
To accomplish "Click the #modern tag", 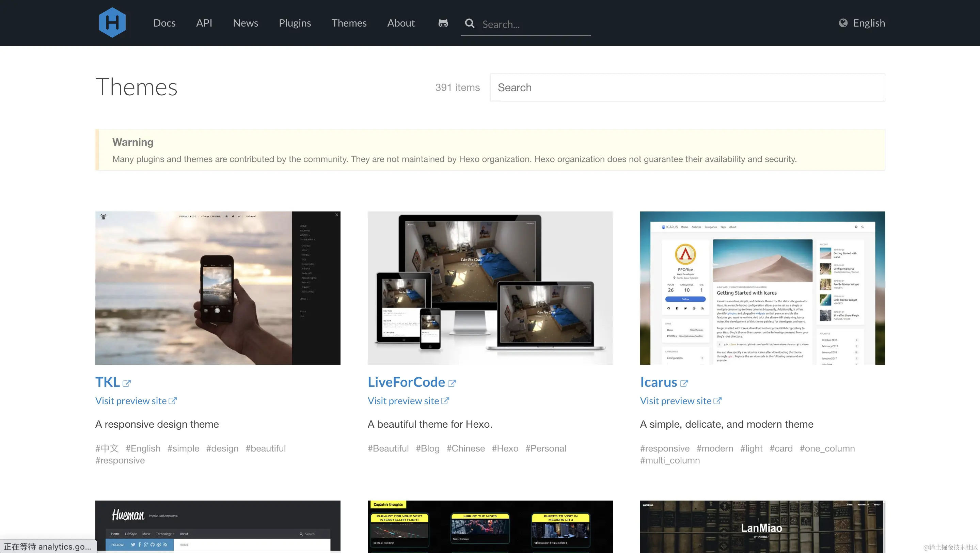I will (714, 448).
